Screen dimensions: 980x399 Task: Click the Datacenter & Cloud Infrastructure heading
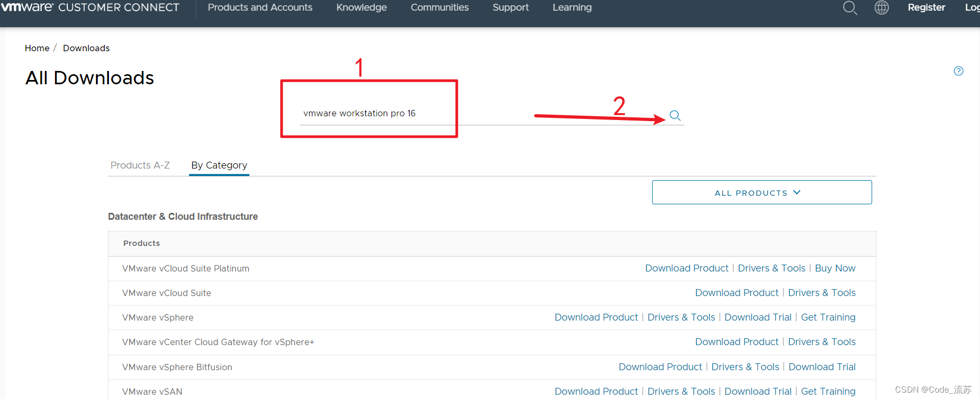[x=183, y=217]
